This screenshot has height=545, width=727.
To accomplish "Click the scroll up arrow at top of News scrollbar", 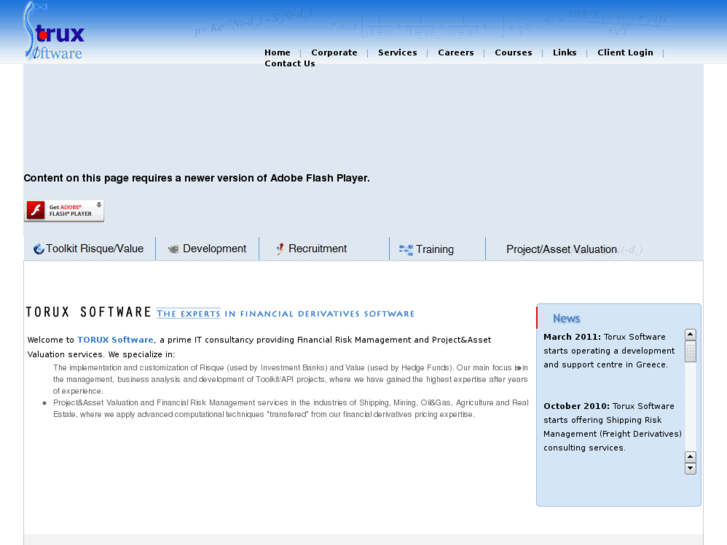I will [x=690, y=334].
